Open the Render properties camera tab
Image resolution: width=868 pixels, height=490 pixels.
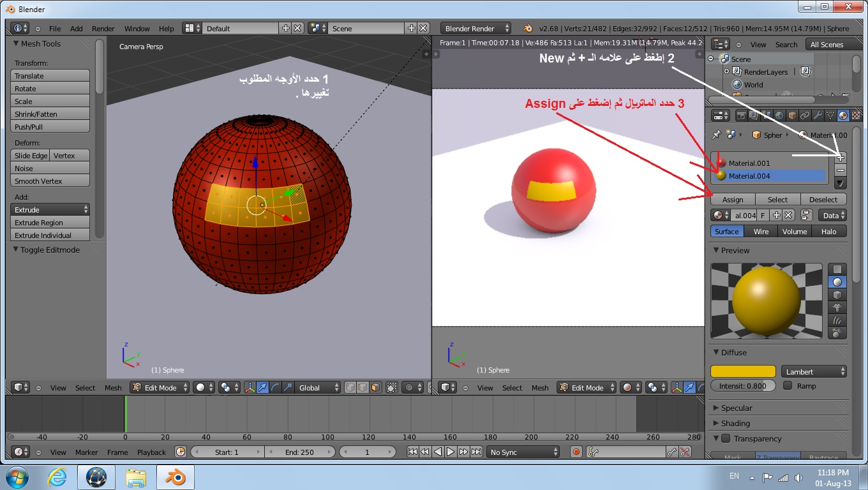coord(742,115)
